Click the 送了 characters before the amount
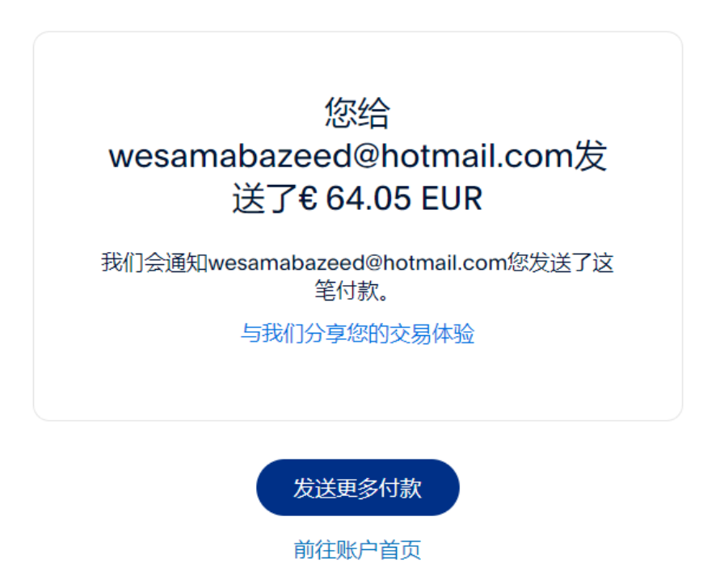The width and height of the screenshot is (724, 588). pyautogui.click(x=265, y=199)
